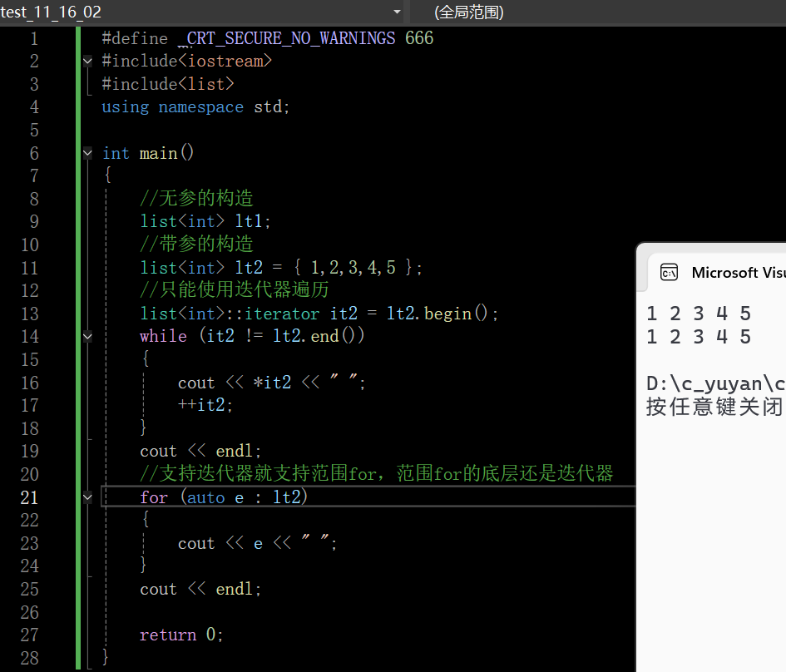
Task: Click 'lt2.begin();' on line 13
Action: point(442,314)
